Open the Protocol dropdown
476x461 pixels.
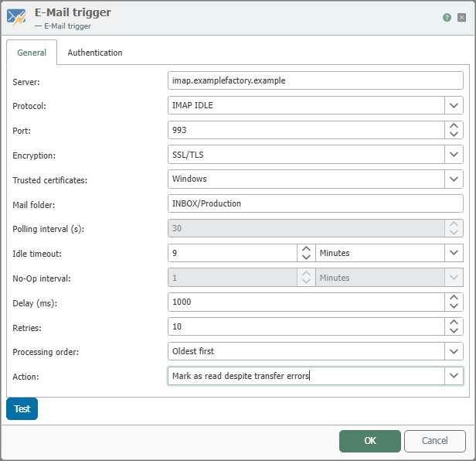pos(454,105)
